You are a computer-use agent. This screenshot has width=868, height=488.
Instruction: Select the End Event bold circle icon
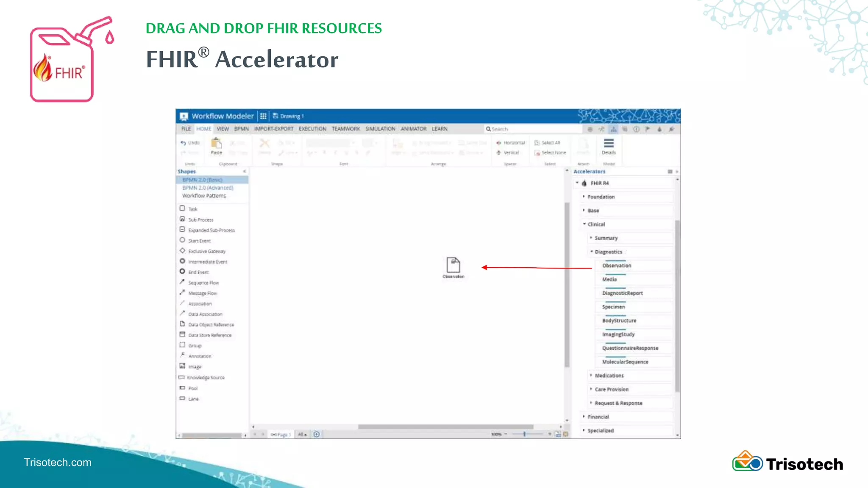(x=182, y=272)
